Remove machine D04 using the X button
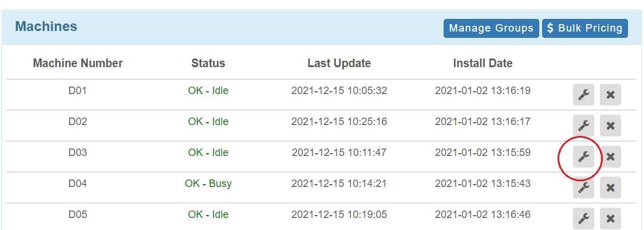The width and height of the screenshot is (644, 230). pos(610,188)
